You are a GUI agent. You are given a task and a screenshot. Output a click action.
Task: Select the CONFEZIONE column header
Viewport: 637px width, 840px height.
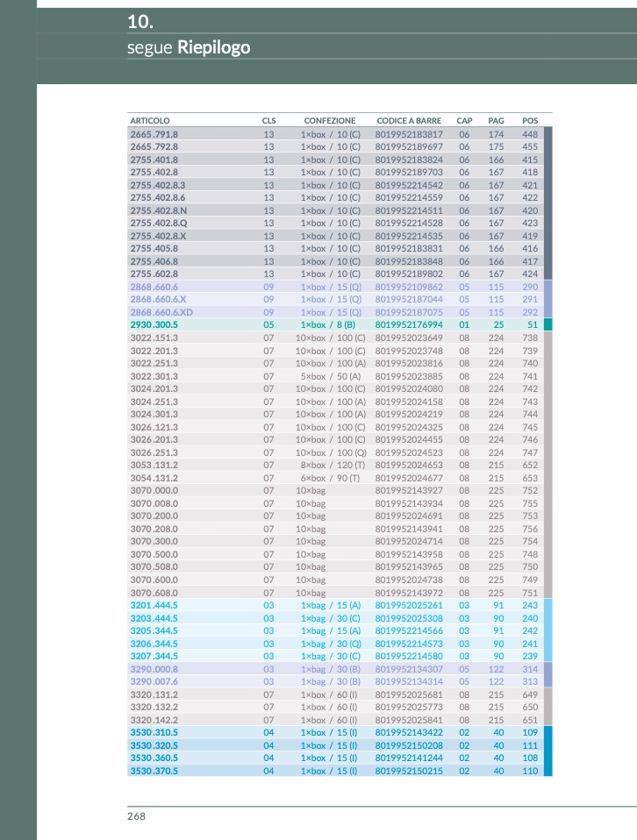(x=330, y=120)
